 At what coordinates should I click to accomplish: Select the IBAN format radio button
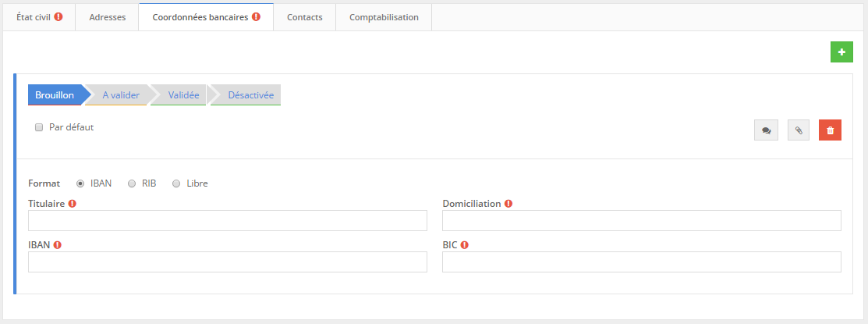tap(80, 183)
